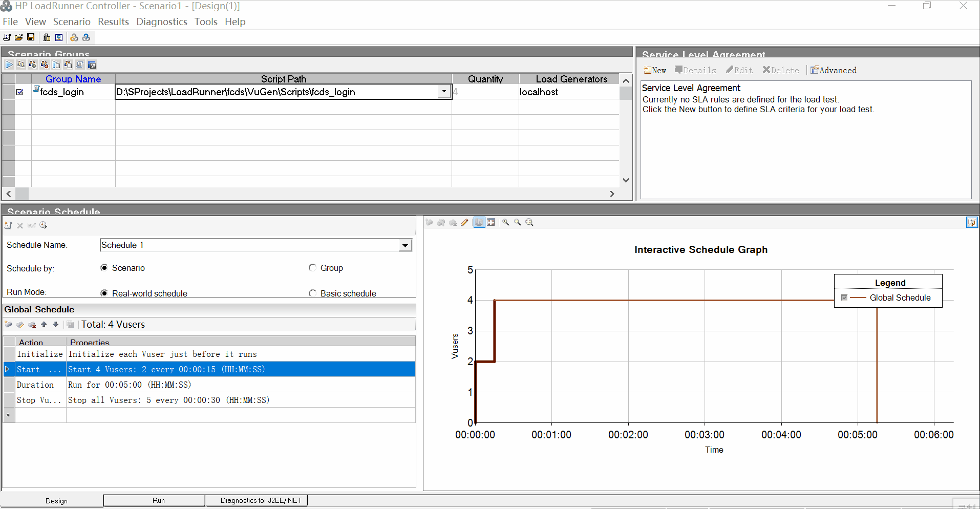Select the Group radio button under Schedule by
Screen dimensions: 980x509
click(312, 267)
